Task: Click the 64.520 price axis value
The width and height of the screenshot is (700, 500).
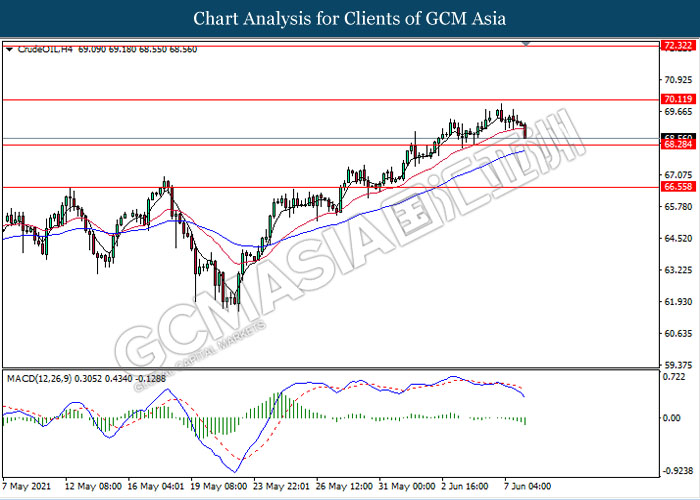Action: point(678,238)
